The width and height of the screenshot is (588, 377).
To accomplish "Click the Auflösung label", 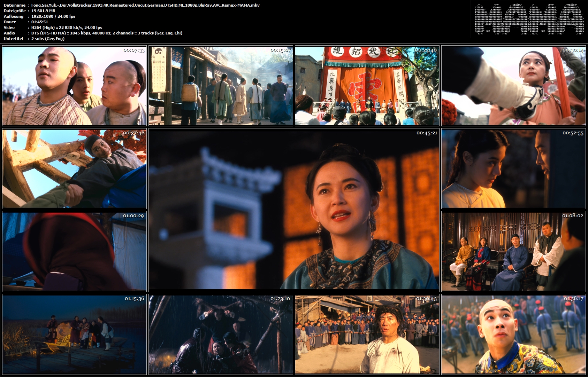I will [14, 16].
